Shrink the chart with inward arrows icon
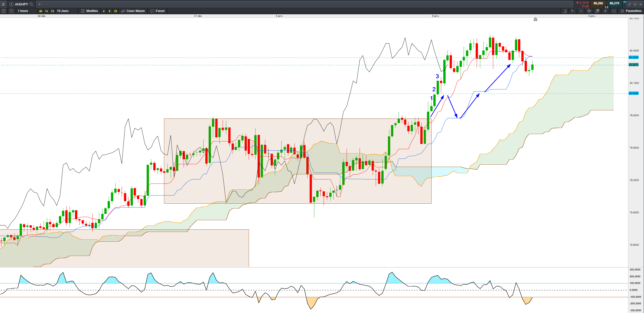The image size is (644, 313). pyautogui.click(x=629, y=4)
